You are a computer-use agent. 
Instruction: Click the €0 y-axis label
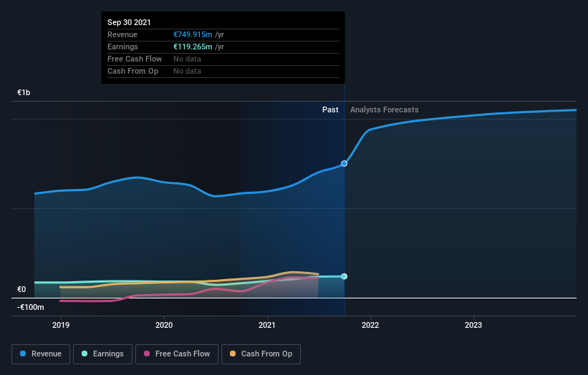(x=21, y=289)
